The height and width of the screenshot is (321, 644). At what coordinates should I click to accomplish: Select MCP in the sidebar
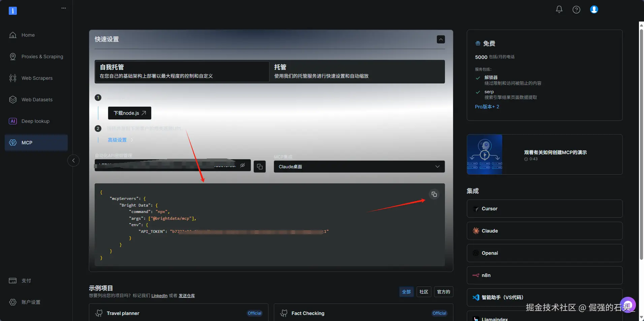point(36,143)
